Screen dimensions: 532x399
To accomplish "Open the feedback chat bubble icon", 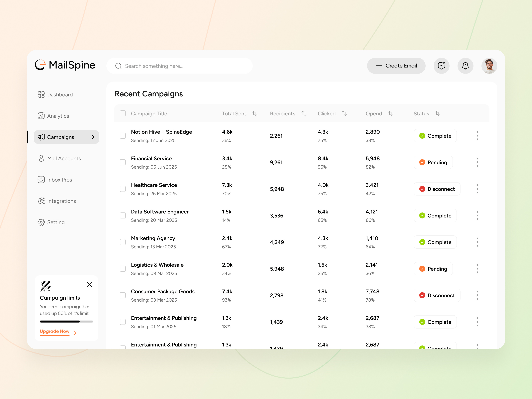I will (x=442, y=66).
